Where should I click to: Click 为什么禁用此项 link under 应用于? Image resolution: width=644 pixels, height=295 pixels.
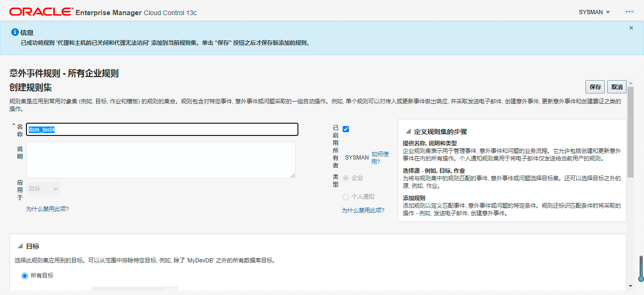(x=48, y=209)
